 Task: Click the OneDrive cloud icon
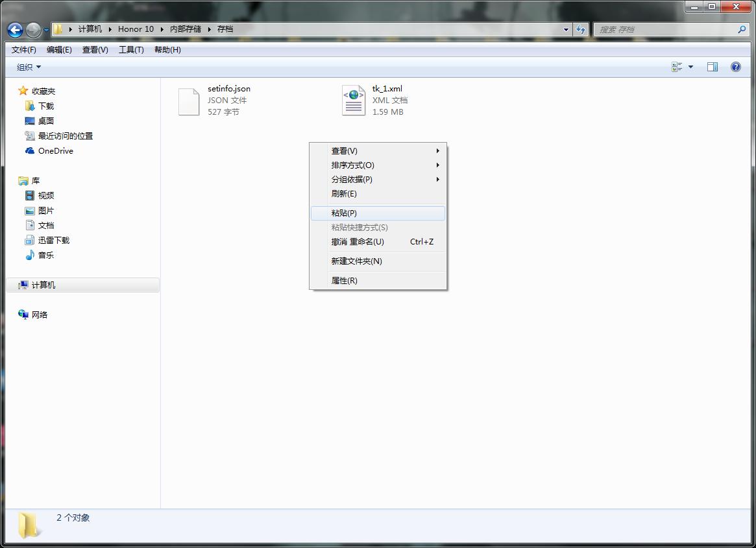30,151
